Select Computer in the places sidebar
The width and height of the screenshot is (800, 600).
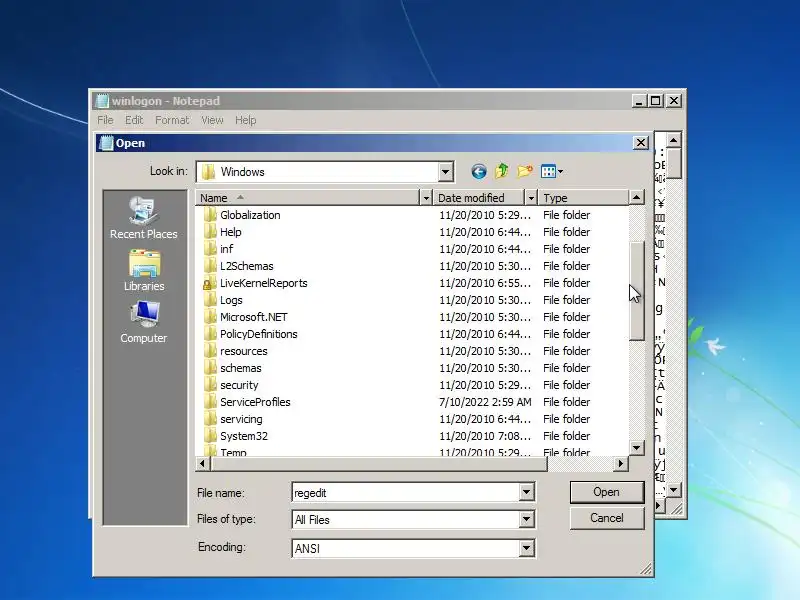tap(143, 322)
